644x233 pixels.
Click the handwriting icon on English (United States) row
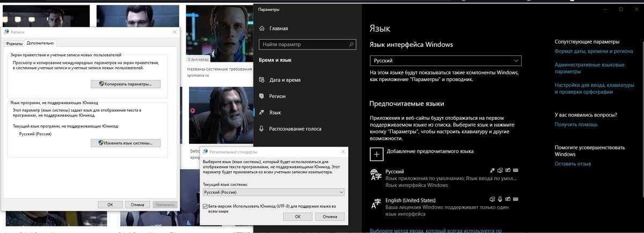click(508, 200)
